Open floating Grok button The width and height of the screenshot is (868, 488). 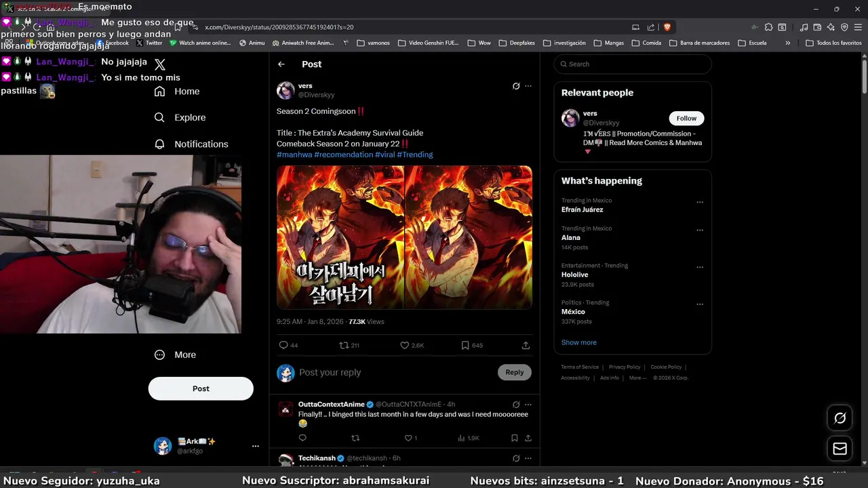coord(840,418)
